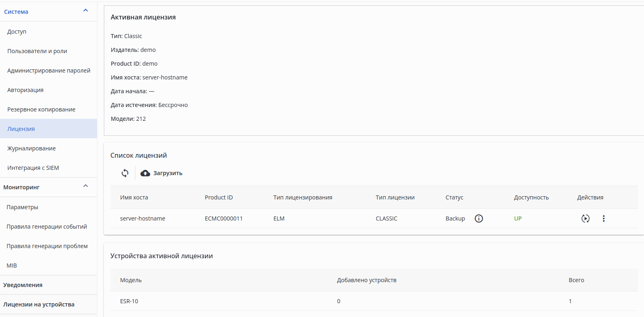Select Администрирование паролей in sidebar
The height and width of the screenshot is (317, 644).
click(49, 71)
